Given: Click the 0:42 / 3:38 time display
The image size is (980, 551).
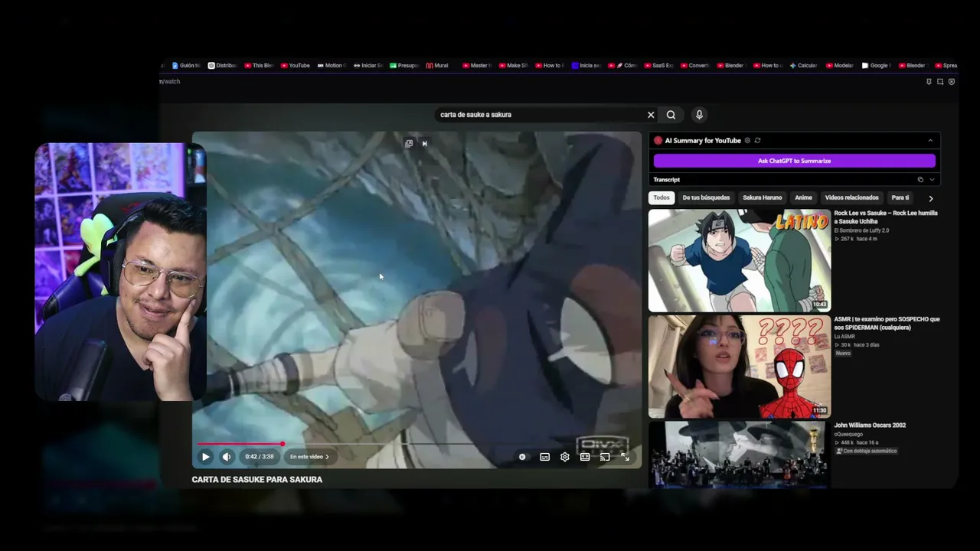Looking at the screenshot, I should [259, 457].
